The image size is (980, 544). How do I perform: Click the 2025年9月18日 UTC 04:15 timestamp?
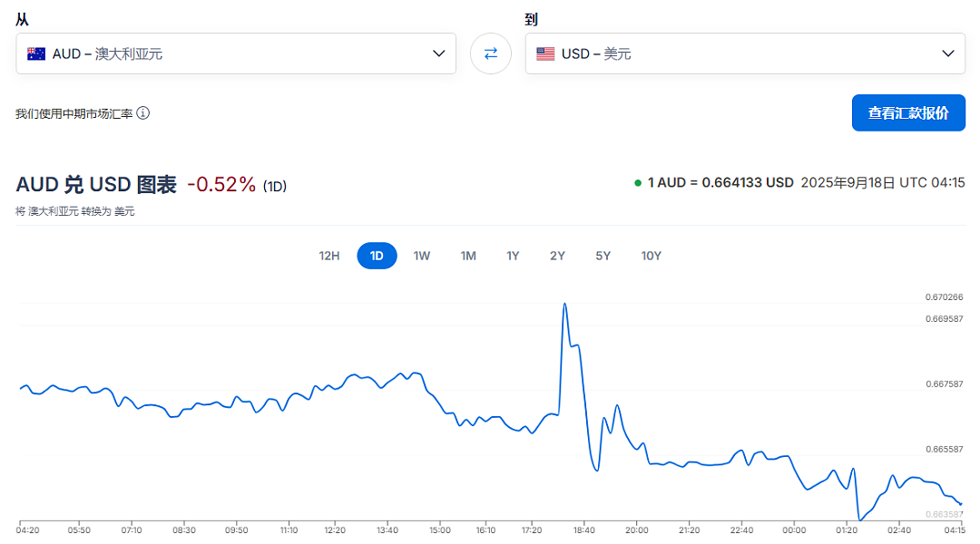(x=883, y=183)
